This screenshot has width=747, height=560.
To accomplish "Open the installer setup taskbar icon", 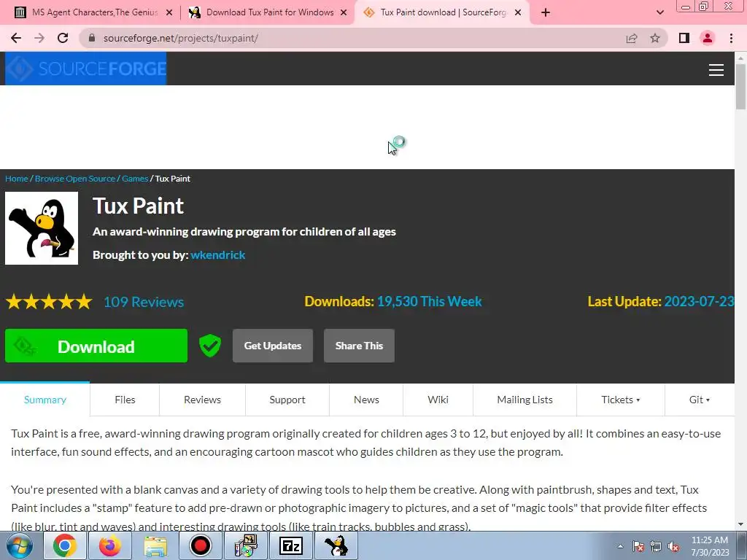I will point(245,545).
